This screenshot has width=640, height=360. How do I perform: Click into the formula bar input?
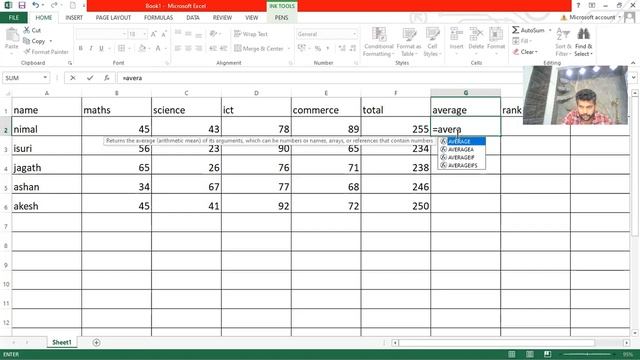pyautogui.click(x=320, y=78)
